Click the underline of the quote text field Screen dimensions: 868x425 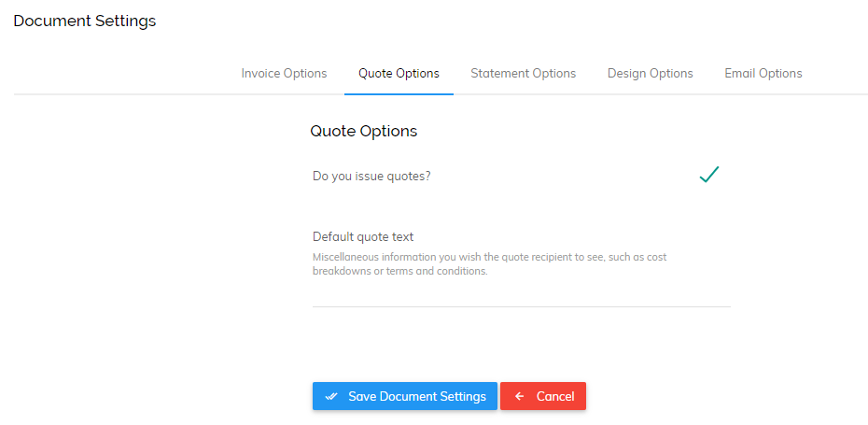coord(522,306)
